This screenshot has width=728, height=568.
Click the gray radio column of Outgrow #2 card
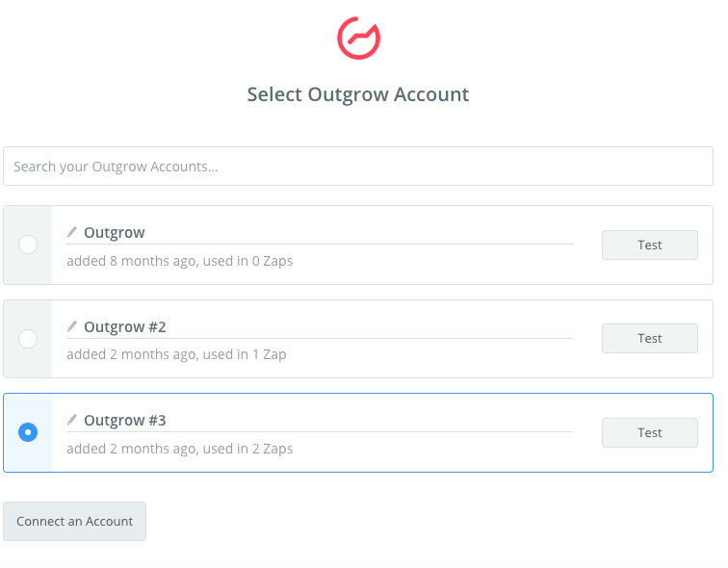pyautogui.click(x=28, y=361)
